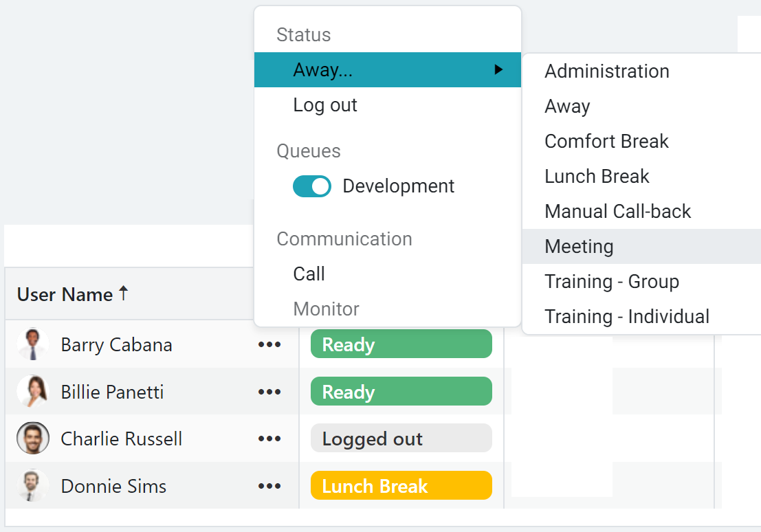Choose Comfort Break status
The width and height of the screenshot is (761, 532).
pyautogui.click(x=606, y=141)
